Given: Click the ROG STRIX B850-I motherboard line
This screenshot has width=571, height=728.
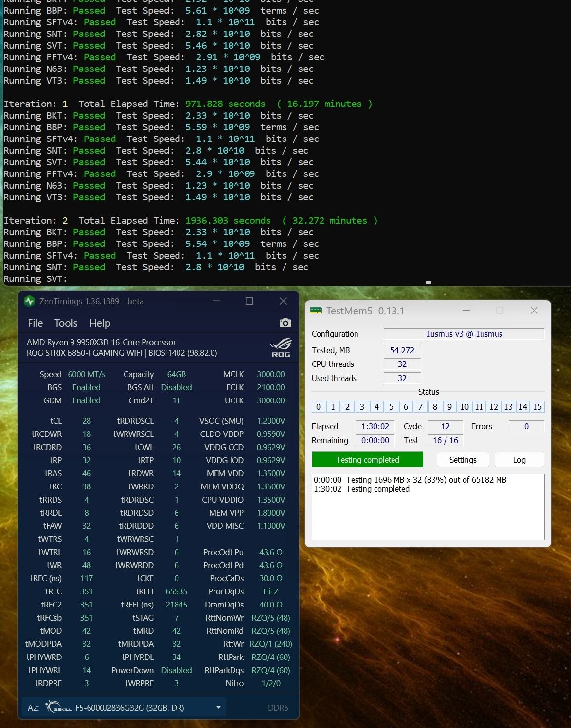Looking at the screenshot, I should pos(122,353).
